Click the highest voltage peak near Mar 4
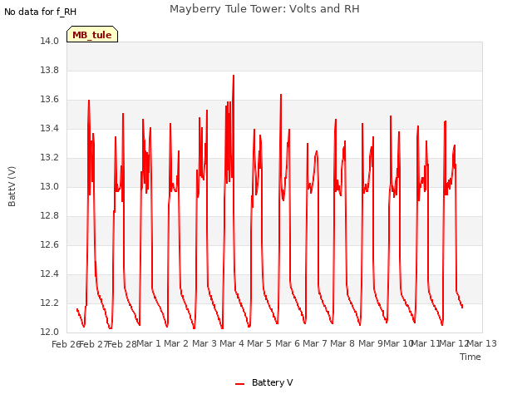 coord(234,76)
